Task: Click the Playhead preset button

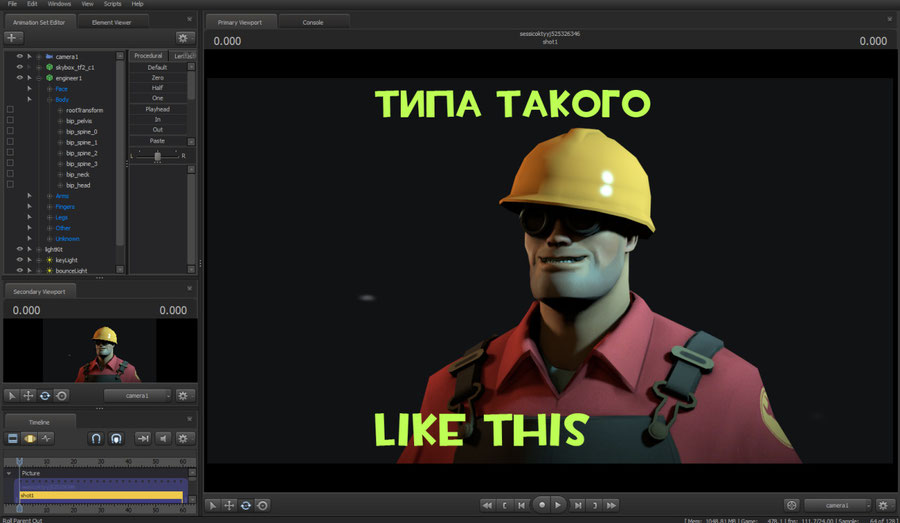Action: [x=158, y=109]
